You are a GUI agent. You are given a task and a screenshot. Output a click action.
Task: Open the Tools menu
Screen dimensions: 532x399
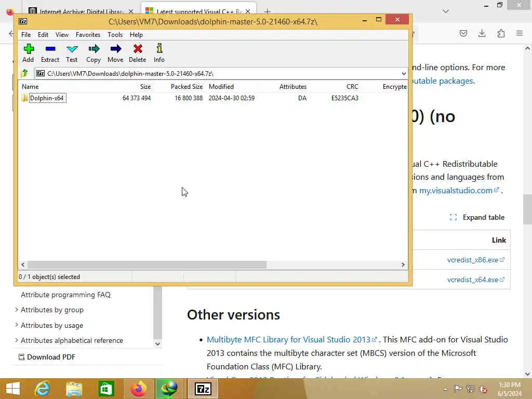click(115, 35)
